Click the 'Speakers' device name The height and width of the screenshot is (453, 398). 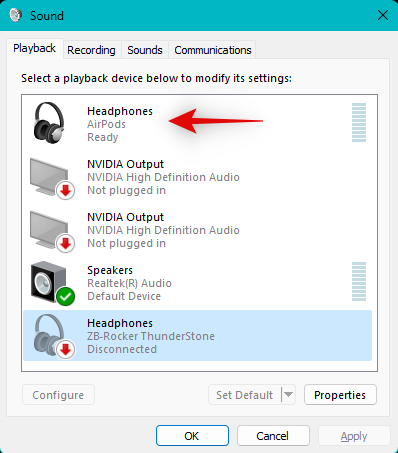pos(110,270)
